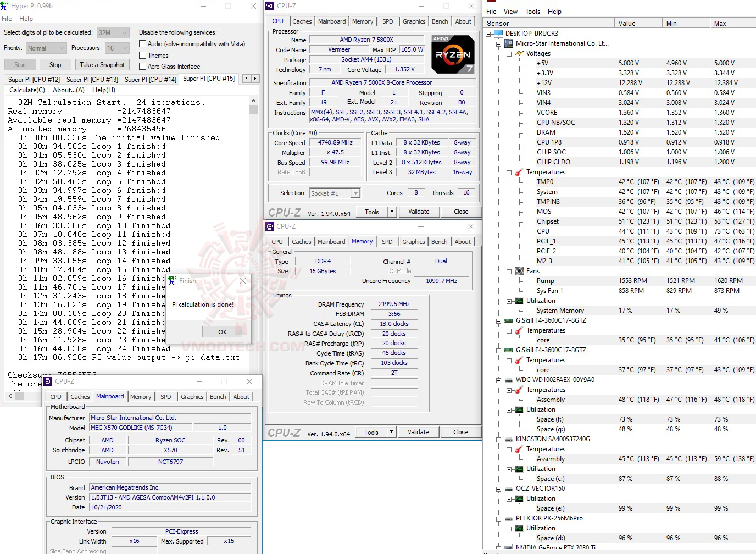Click the Stop button in Hyper PI
The image size is (756, 554).
55,65
